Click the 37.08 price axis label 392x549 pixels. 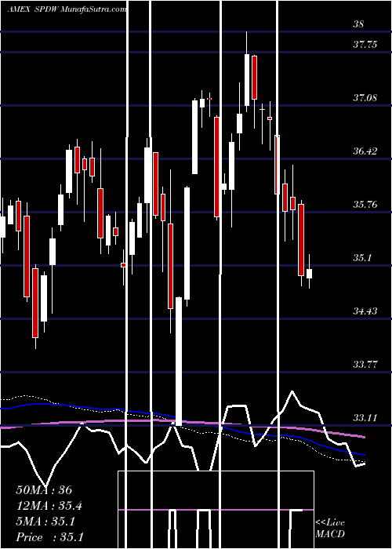[365, 98]
